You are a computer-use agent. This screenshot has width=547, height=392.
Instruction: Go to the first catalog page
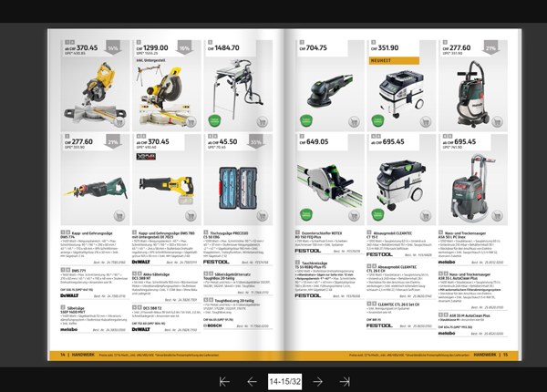(x=224, y=382)
